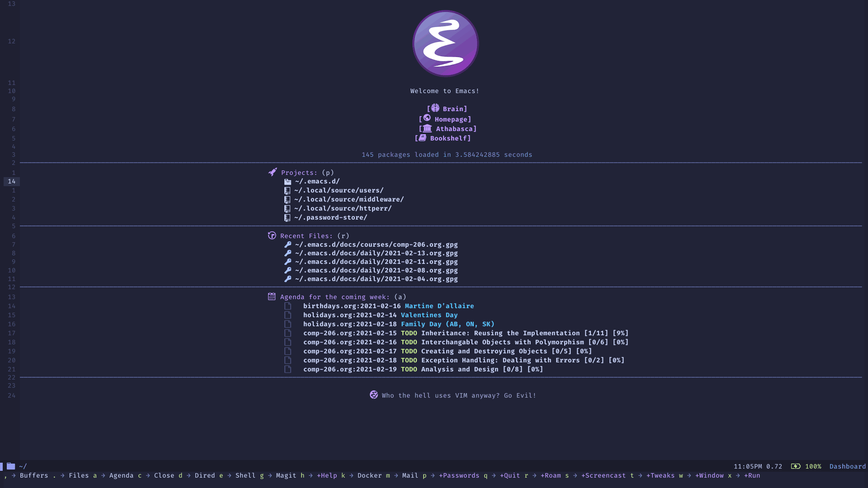Click the Emacs logo icon at top
The width and height of the screenshot is (868, 488).
[446, 44]
